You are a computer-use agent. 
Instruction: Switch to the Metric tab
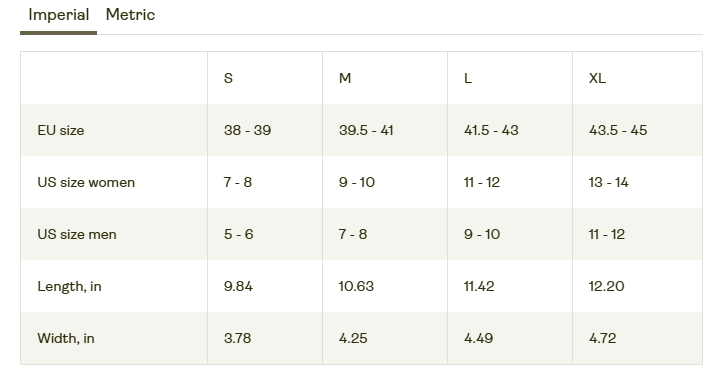tap(130, 15)
